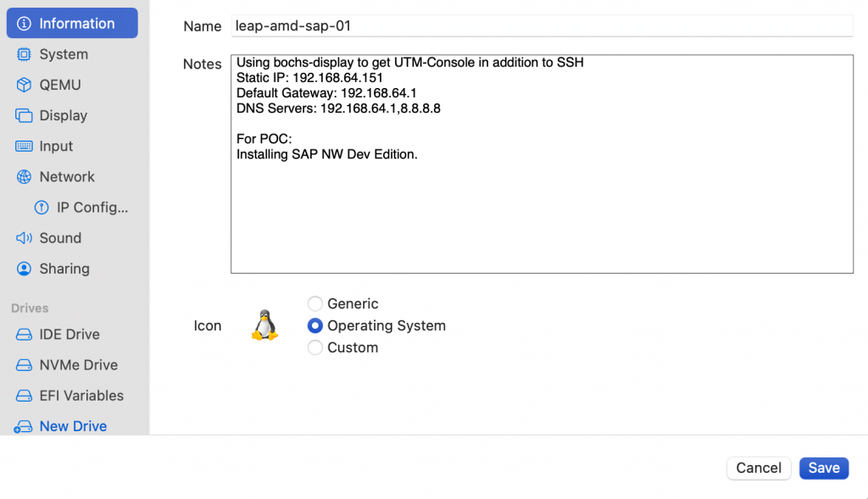Viewport: 868px width, 499px height.
Task: Cancel the settings dialog
Action: (x=759, y=468)
